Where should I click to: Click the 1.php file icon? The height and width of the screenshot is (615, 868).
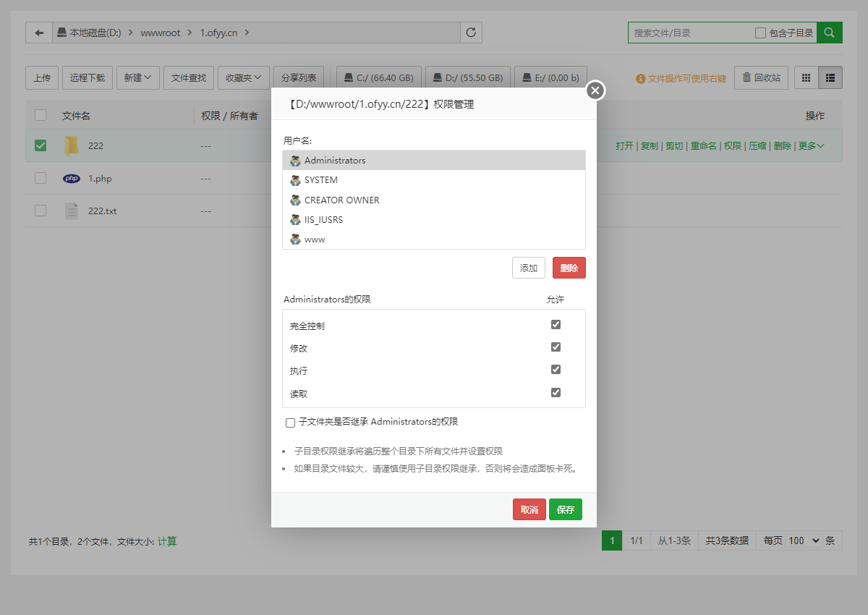click(72, 179)
